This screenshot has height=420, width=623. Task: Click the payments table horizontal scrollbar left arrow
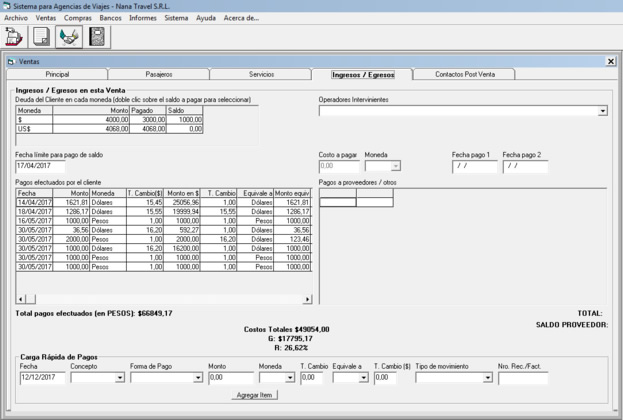point(20,298)
